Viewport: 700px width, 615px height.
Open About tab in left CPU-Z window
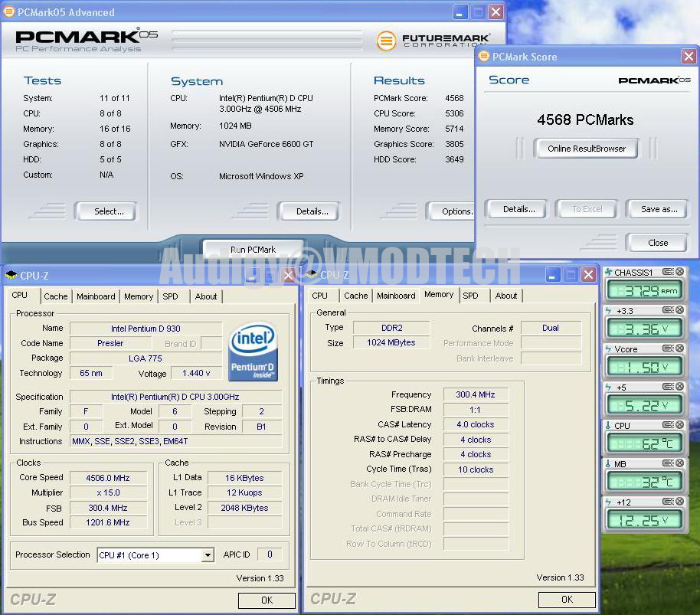pos(206,296)
